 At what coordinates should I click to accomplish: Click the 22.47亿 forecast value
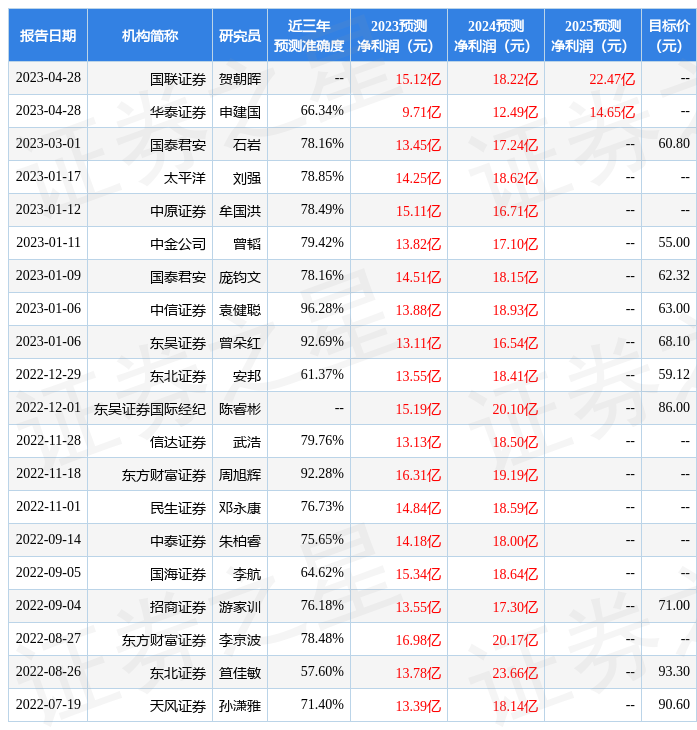pos(612,79)
